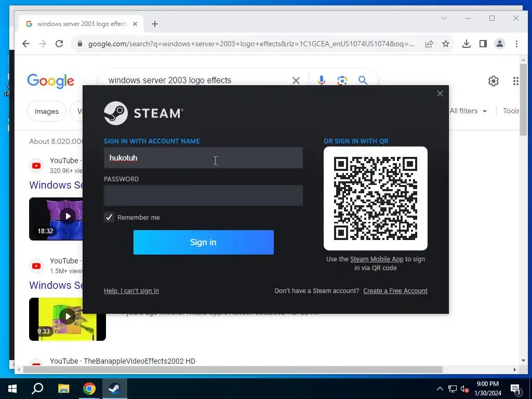This screenshot has width=532, height=399.
Task: Open Google quick settings gear
Action: 494,81
